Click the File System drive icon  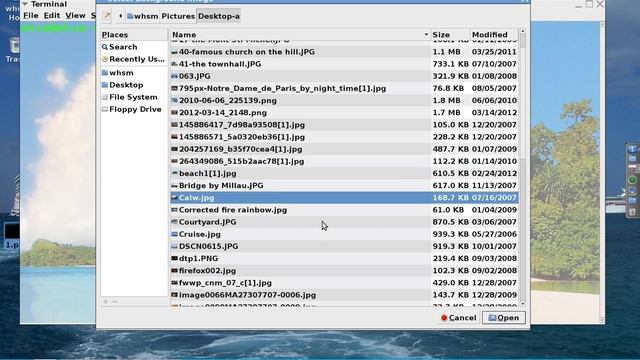(x=105, y=97)
